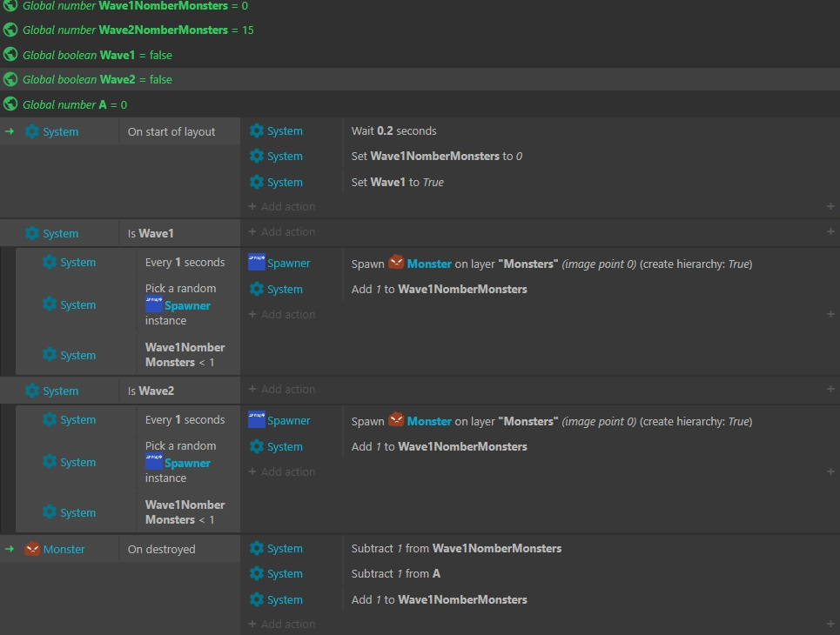Click Add action next to the Is Wave1 condition
The image size is (840, 635).
[x=287, y=232]
